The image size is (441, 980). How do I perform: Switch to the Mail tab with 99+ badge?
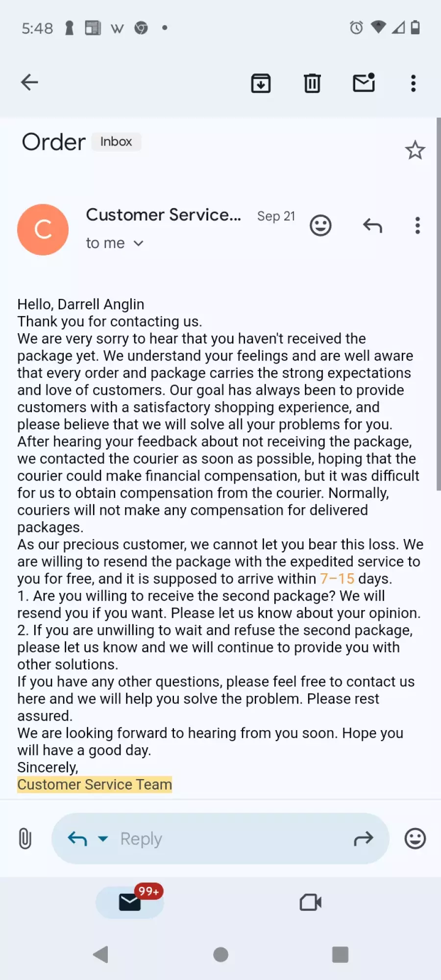[130, 902]
